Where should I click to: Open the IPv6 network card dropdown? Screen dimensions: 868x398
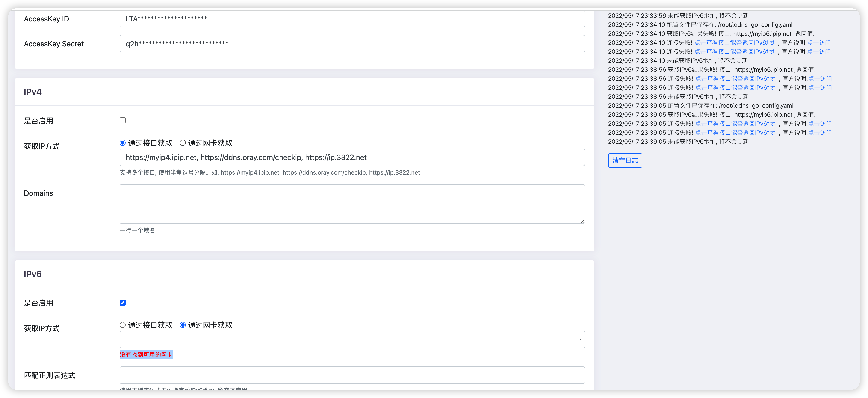click(352, 339)
